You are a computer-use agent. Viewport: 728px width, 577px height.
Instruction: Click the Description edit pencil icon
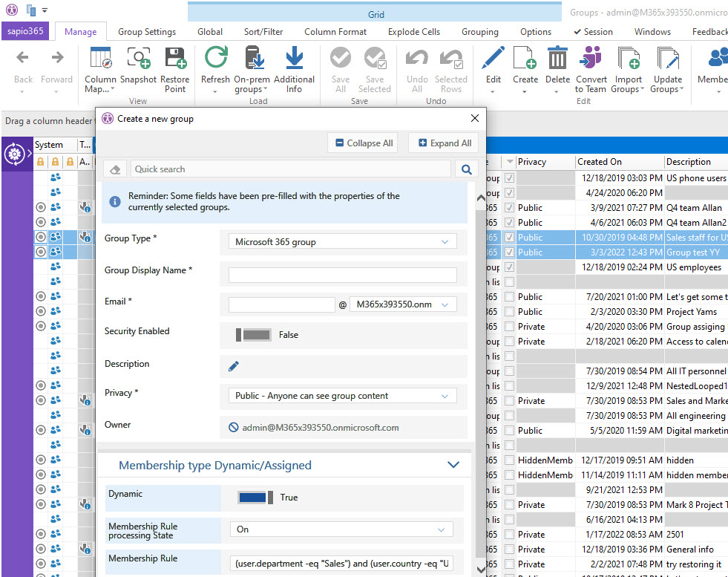click(x=234, y=365)
